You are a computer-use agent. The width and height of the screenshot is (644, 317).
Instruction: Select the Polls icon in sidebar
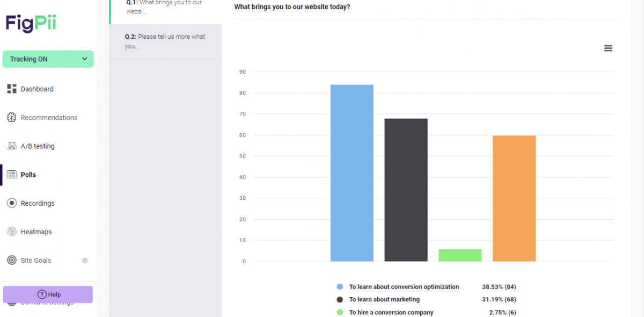pos(11,174)
